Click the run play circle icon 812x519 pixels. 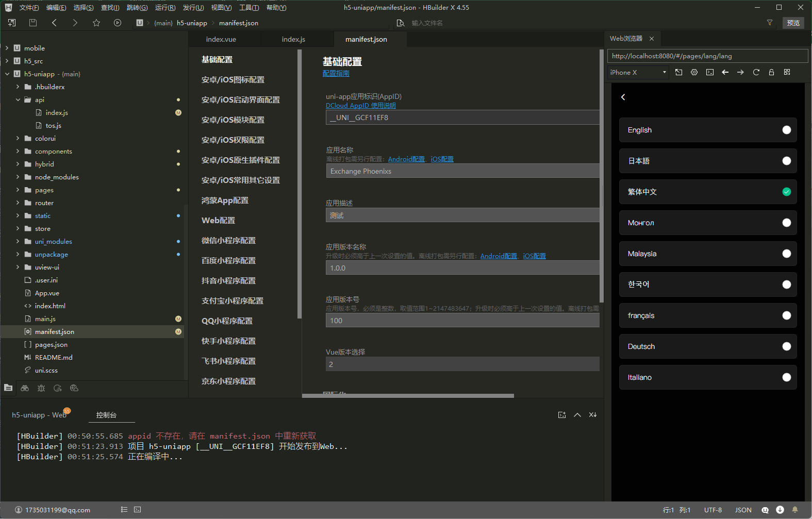pyautogui.click(x=118, y=23)
